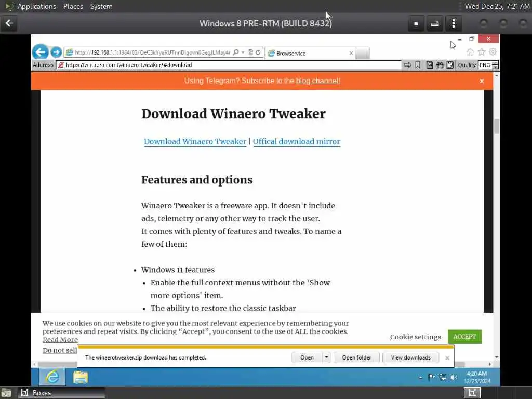Click the Browservice open bookmarks icon

point(430,65)
